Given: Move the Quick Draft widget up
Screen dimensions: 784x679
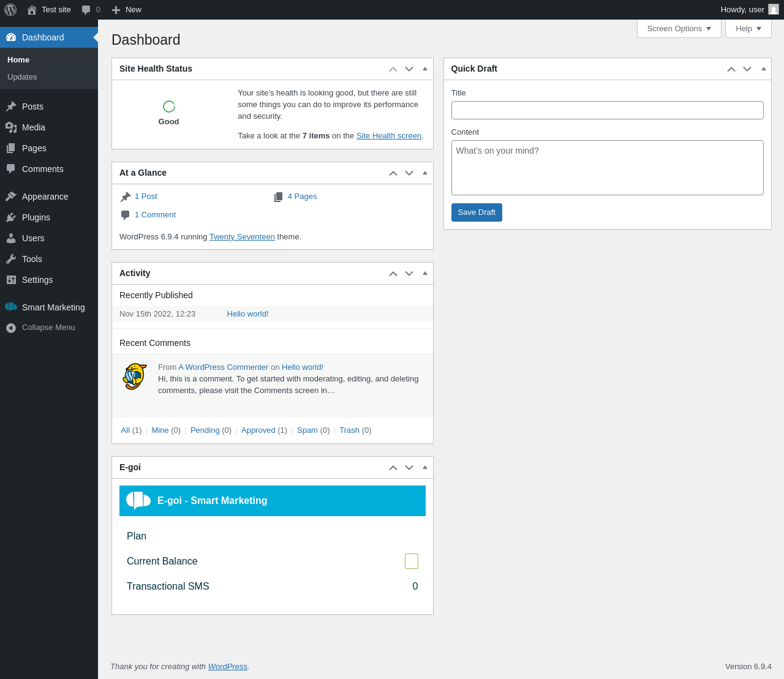Looking at the screenshot, I should click(731, 69).
